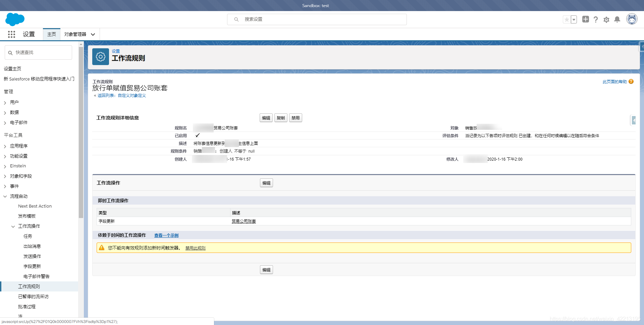Open Next Best Action in sidebar
Screen dimensions: 644x325
[x=35, y=206]
